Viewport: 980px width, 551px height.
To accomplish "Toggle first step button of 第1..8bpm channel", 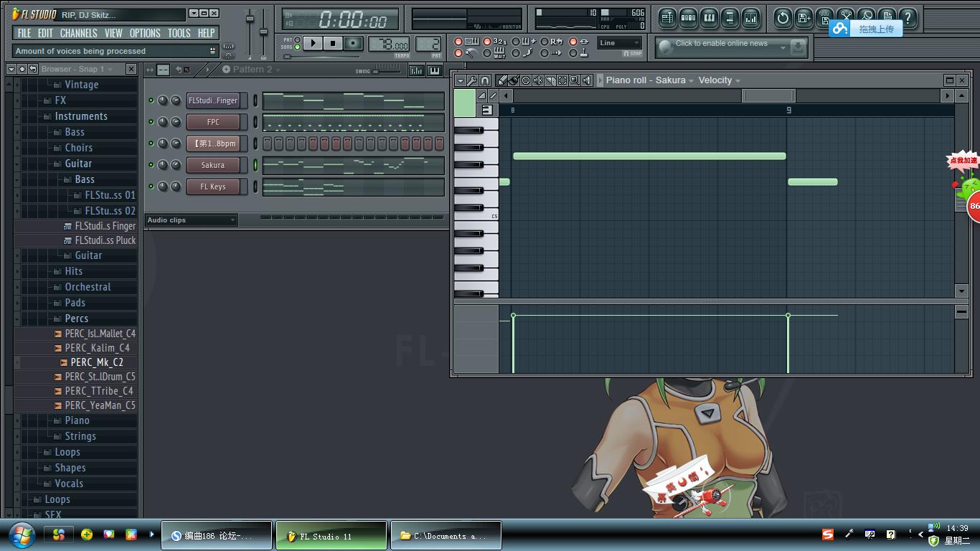I will click(x=267, y=143).
